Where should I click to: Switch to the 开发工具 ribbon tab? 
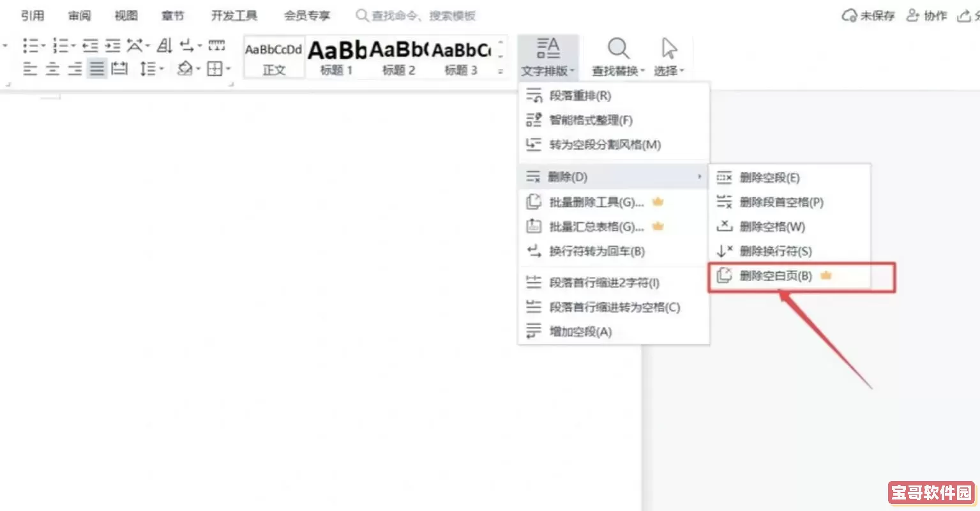tap(234, 15)
